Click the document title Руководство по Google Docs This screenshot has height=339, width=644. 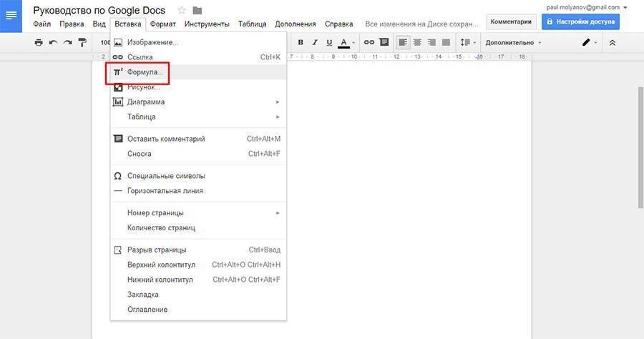pos(99,10)
